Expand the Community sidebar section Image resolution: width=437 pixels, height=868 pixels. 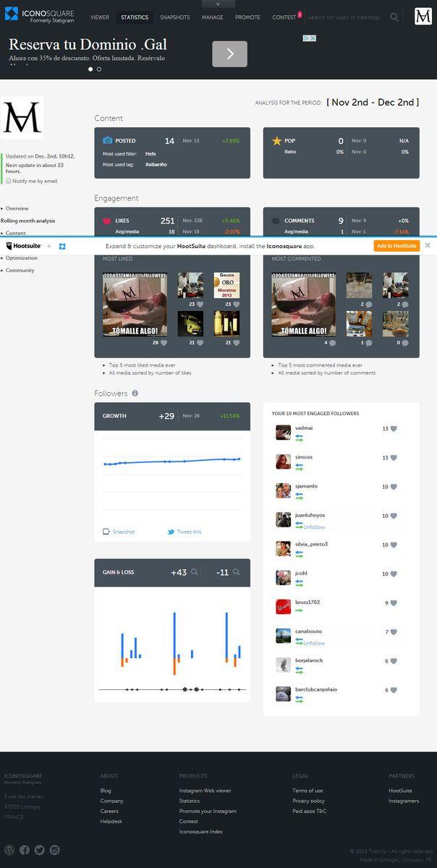coord(20,271)
